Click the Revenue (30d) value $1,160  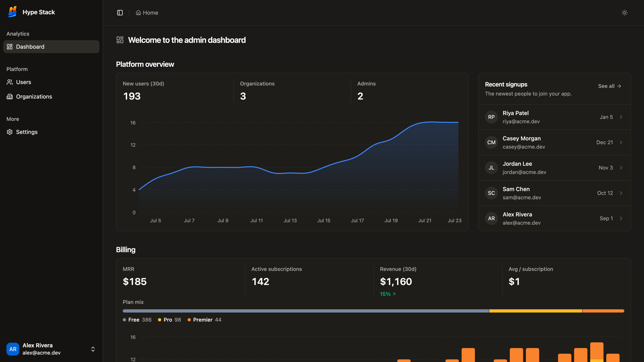[396, 282]
